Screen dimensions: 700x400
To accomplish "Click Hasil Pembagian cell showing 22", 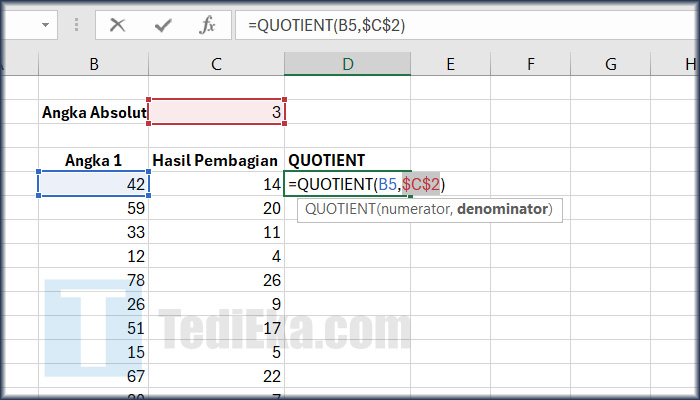I will coord(217,376).
